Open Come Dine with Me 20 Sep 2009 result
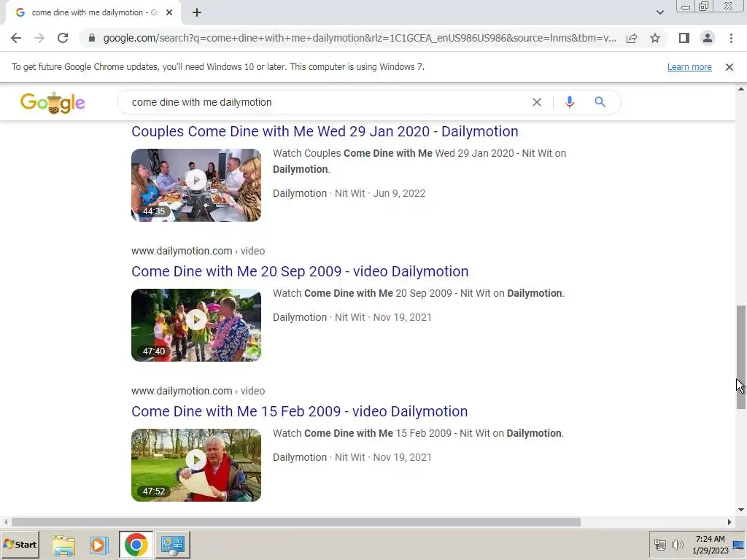The image size is (747, 560). [300, 271]
